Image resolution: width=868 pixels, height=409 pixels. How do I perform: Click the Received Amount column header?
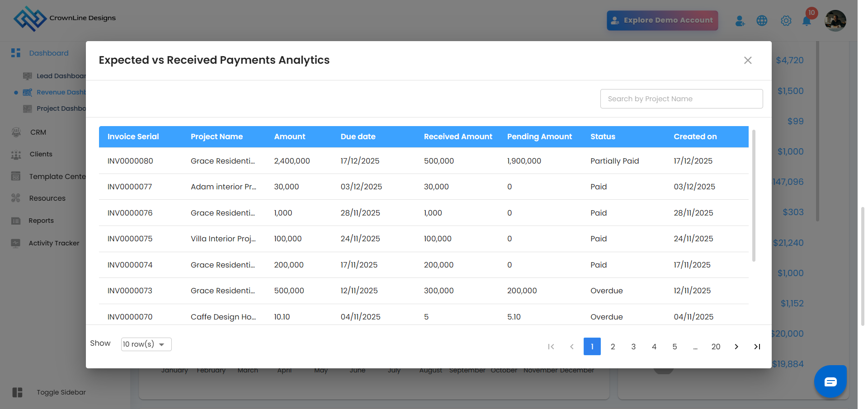(458, 136)
